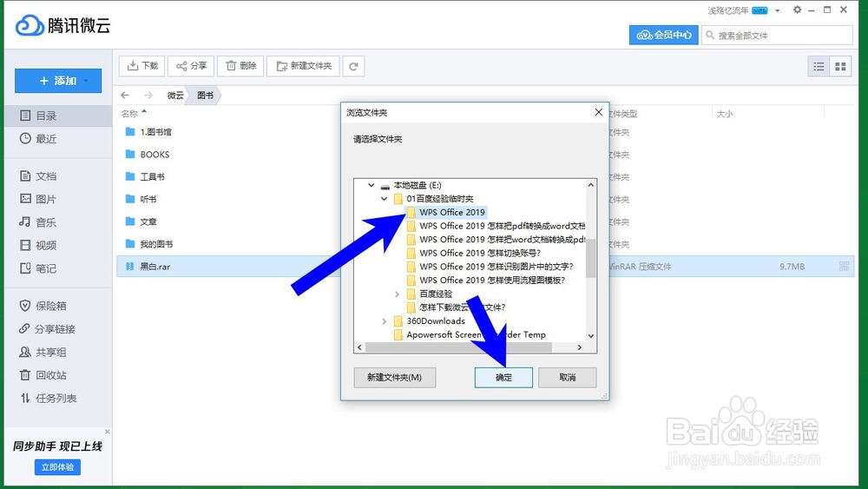Image resolution: width=868 pixels, height=489 pixels.
Task: Click QR code icon on 黑白.rar row
Action: coord(844,267)
